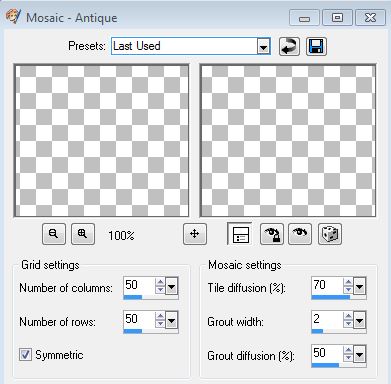Click Grout width value field

pyautogui.click(x=327, y=319)
